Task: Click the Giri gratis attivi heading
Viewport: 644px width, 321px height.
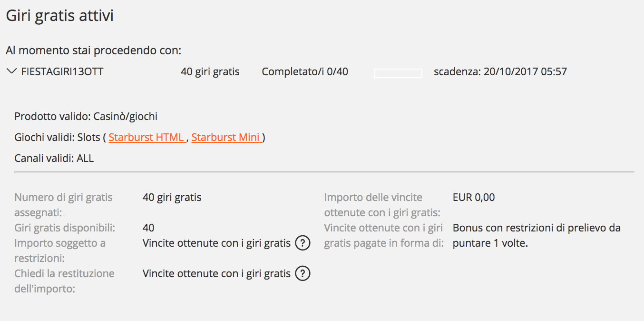Action: pyautogui.click(x=60, y=16)
